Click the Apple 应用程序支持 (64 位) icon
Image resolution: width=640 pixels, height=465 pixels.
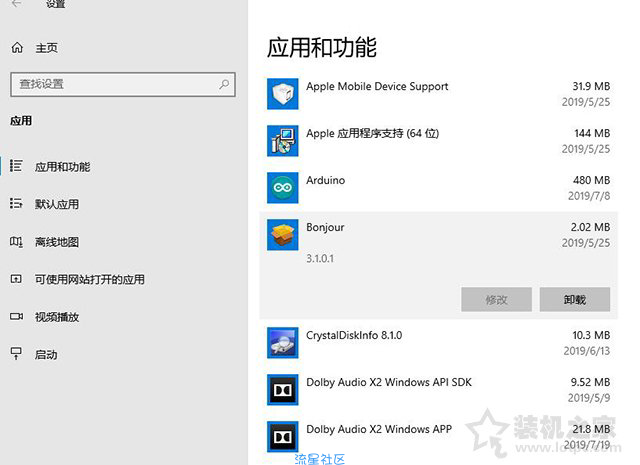(x=282, y=141)
